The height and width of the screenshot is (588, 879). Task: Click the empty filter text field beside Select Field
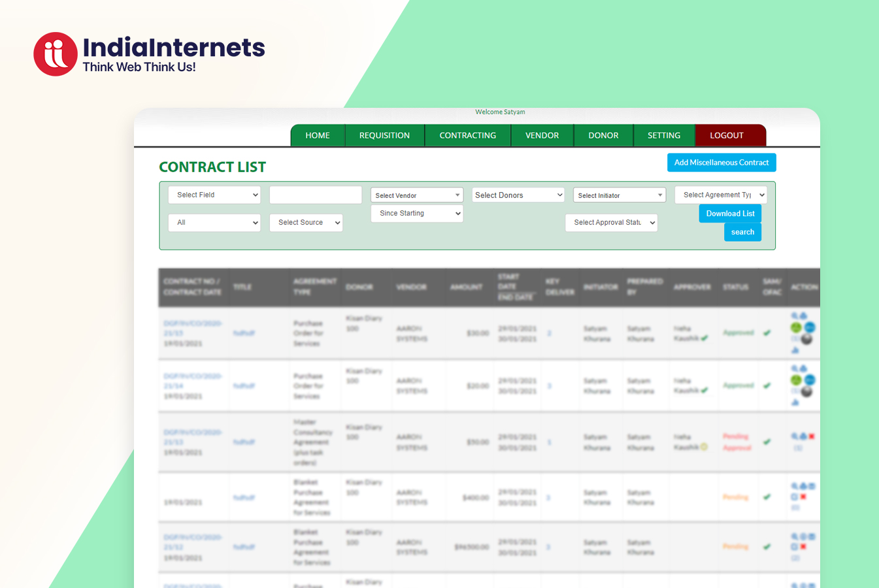click(316, 195)
